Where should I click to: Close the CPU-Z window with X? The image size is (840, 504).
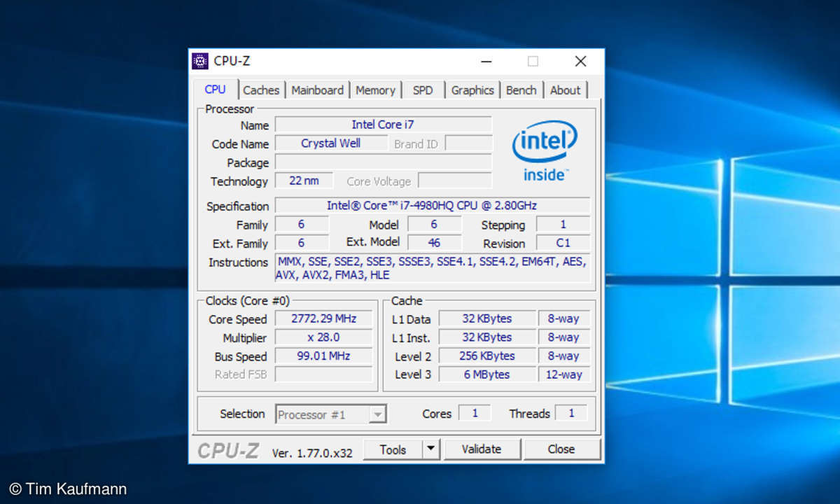(580, 62)
